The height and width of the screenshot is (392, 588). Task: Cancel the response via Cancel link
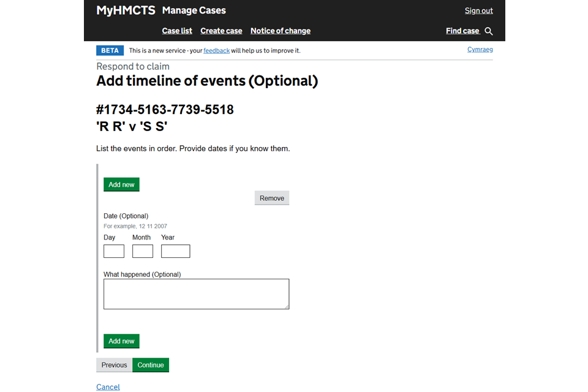(x=108, y=387)
